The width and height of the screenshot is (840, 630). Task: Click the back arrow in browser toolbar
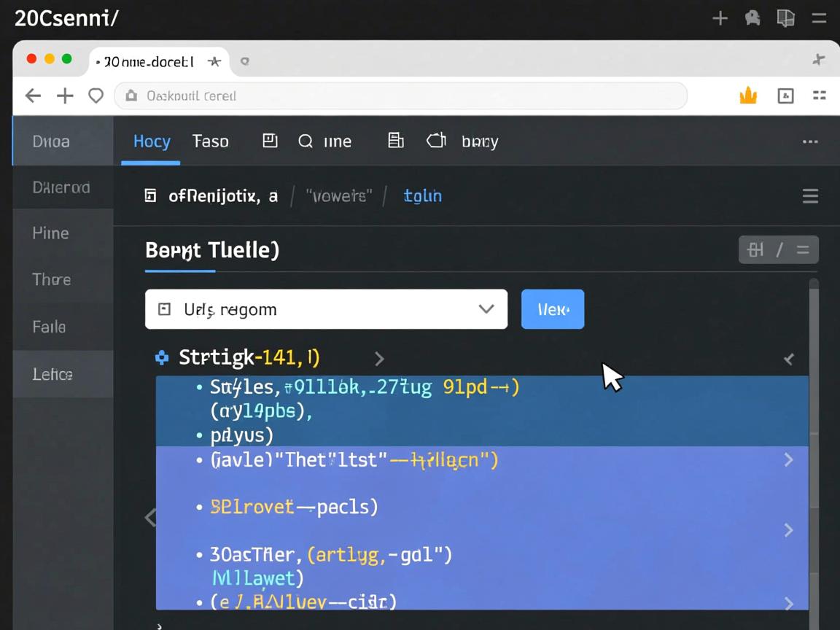point(33,96)
